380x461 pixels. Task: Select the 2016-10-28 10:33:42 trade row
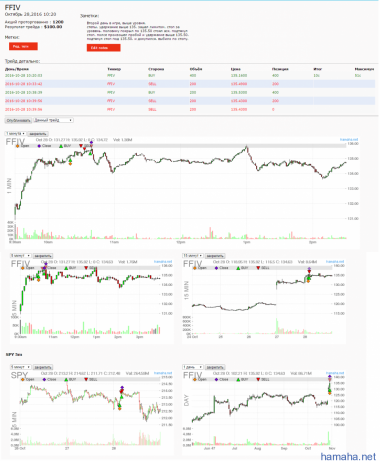click(190, 84)
